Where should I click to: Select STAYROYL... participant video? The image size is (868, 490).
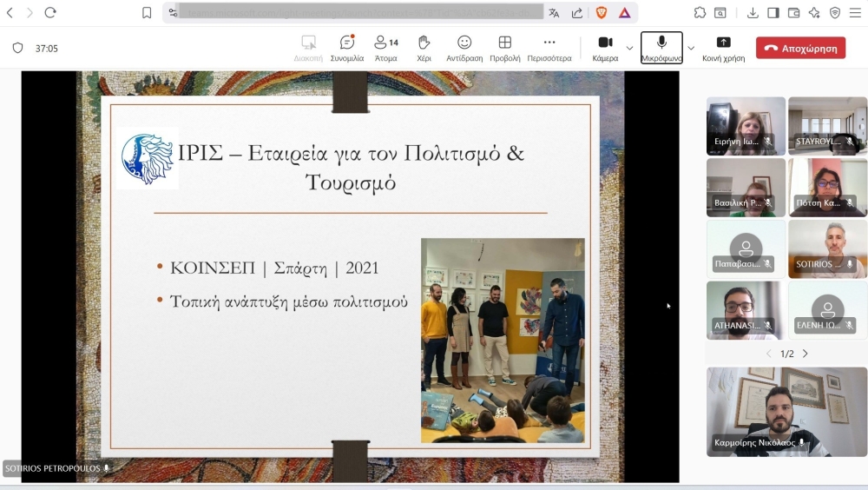[x=827, y=126]
